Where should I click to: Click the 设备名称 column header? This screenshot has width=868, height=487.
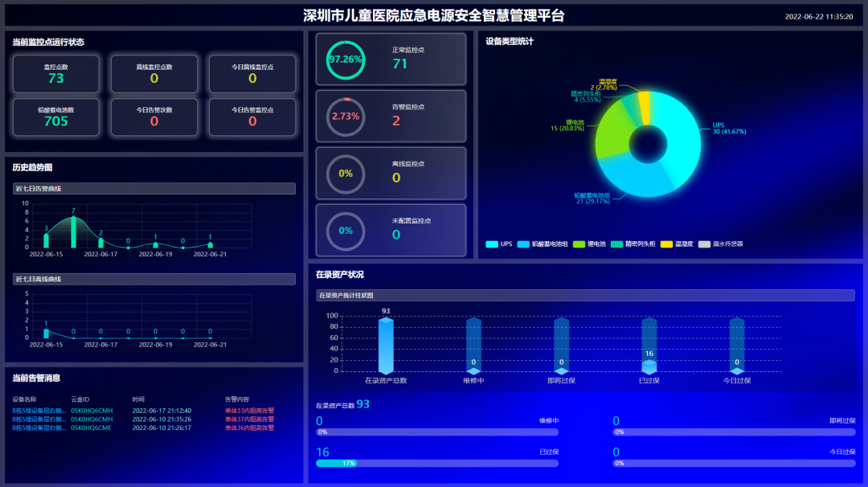[x=24, y=399]
